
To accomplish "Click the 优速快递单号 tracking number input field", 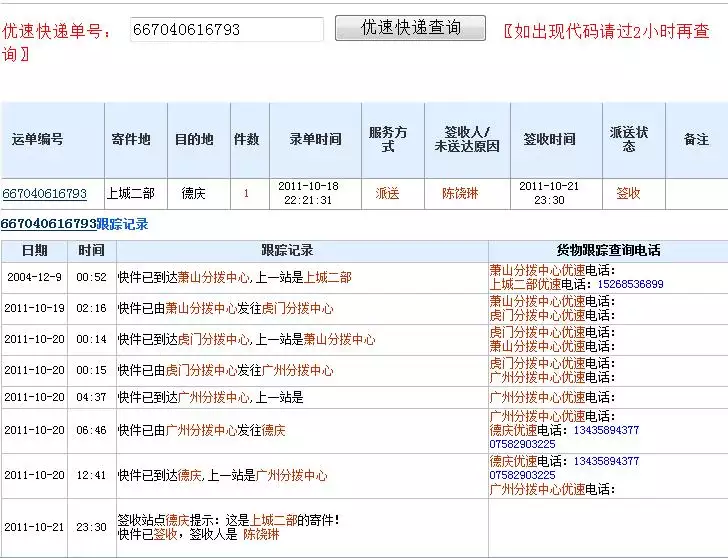I will 227,29.
